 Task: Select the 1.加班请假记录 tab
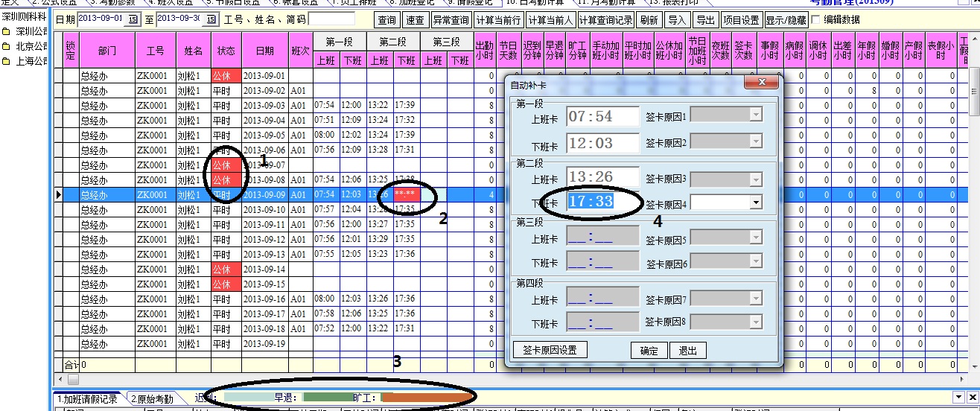tap(89, 399)
